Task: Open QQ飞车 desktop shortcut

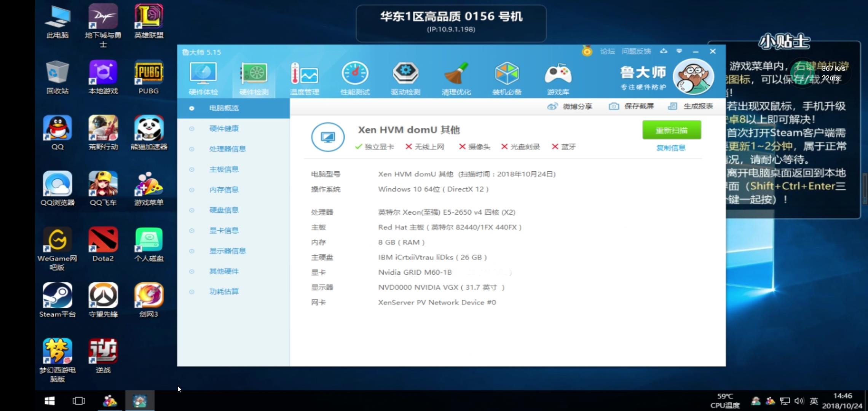Action: pos(103,189)
